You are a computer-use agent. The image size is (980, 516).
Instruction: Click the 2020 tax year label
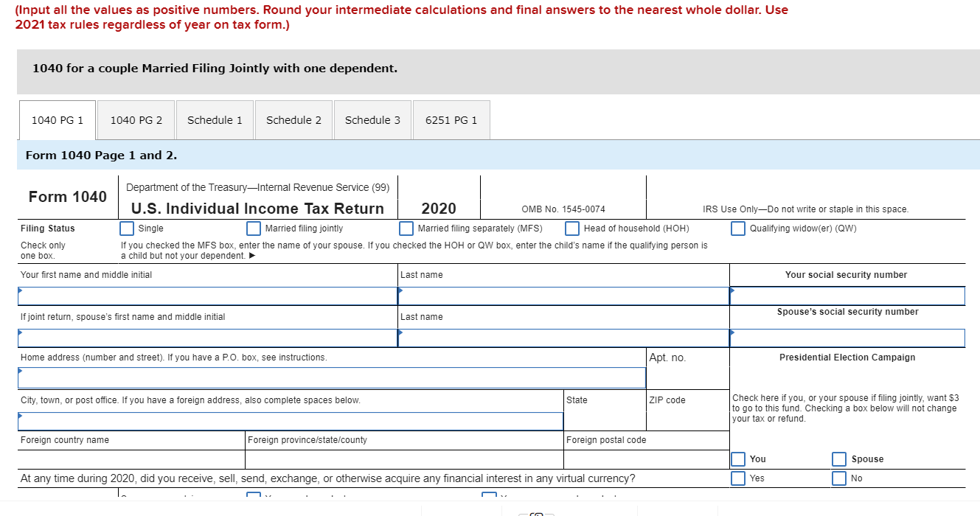[x=439, y=209]
